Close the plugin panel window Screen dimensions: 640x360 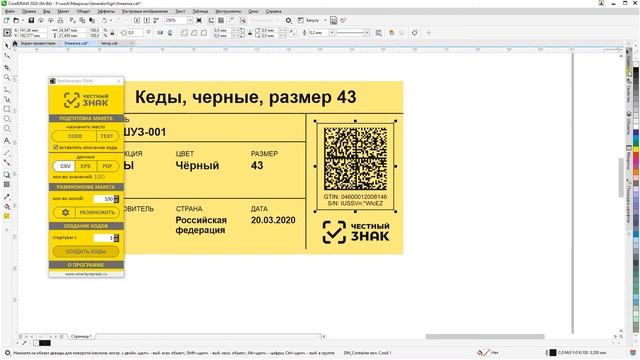click(x=119, y=81)
